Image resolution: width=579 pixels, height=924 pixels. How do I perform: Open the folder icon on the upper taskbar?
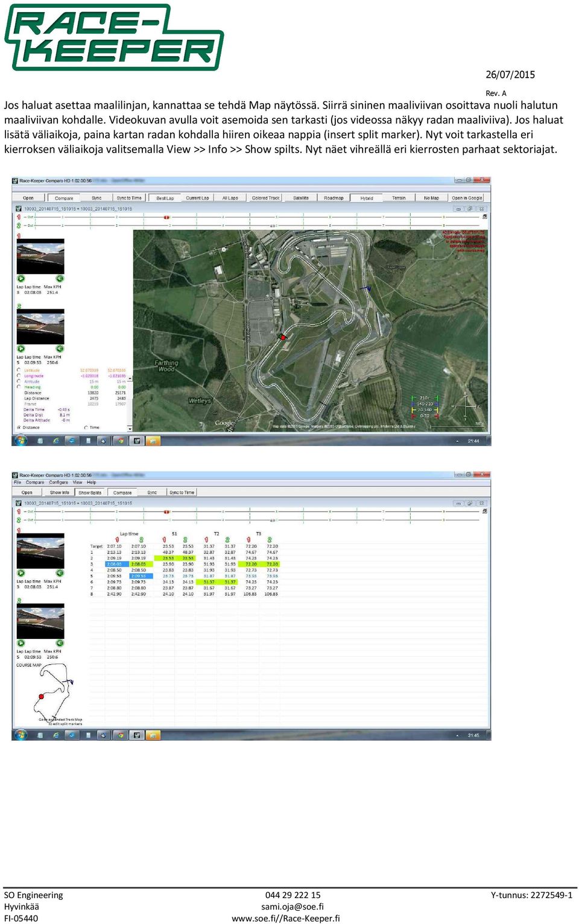pyautogui.click(x=153, y=441)
